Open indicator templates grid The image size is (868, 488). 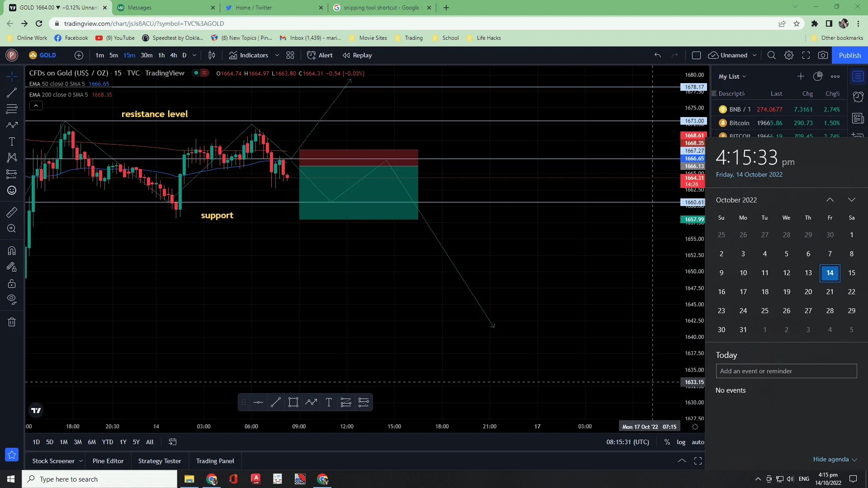(290, 55)
